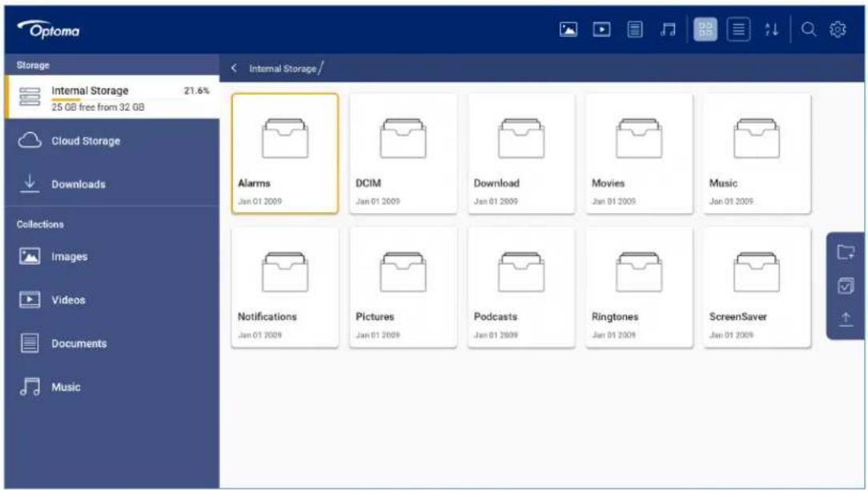This screenshot has height=490, width=868.
Task: Open Documents collection in sidebar
Action: click(x=112, y=343)
